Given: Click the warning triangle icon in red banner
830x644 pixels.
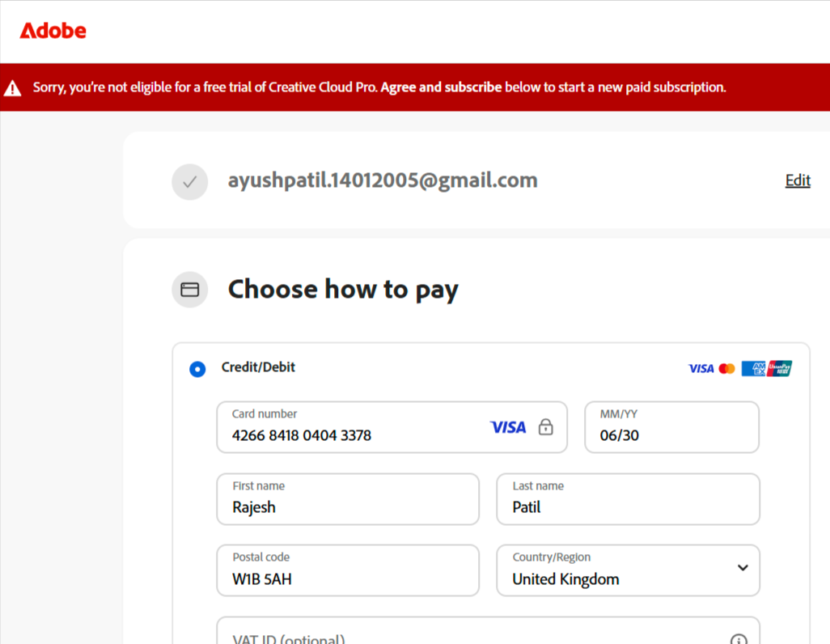Looking at the screenshot, I should [x=13, y=88].
